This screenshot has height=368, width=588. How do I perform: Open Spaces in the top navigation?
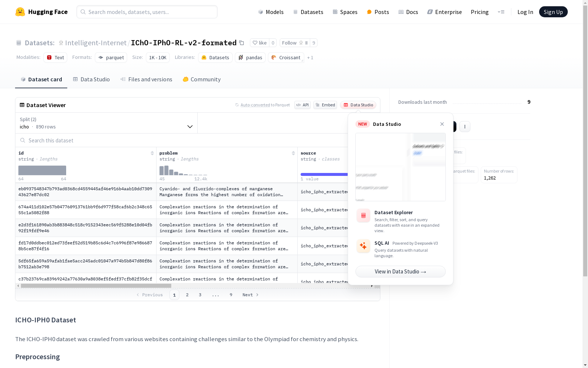pos(345,12)
